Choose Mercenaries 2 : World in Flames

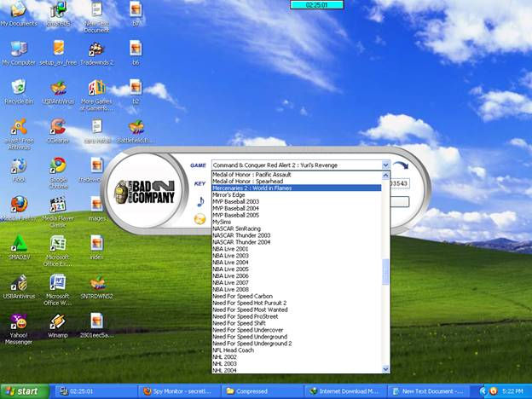297,188
